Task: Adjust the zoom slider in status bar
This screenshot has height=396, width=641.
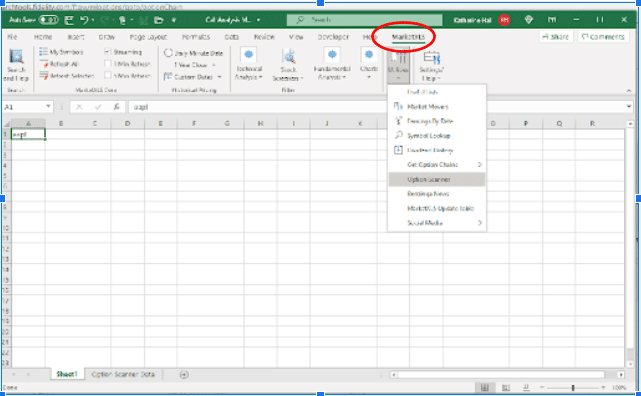Action: pos(573,387)
